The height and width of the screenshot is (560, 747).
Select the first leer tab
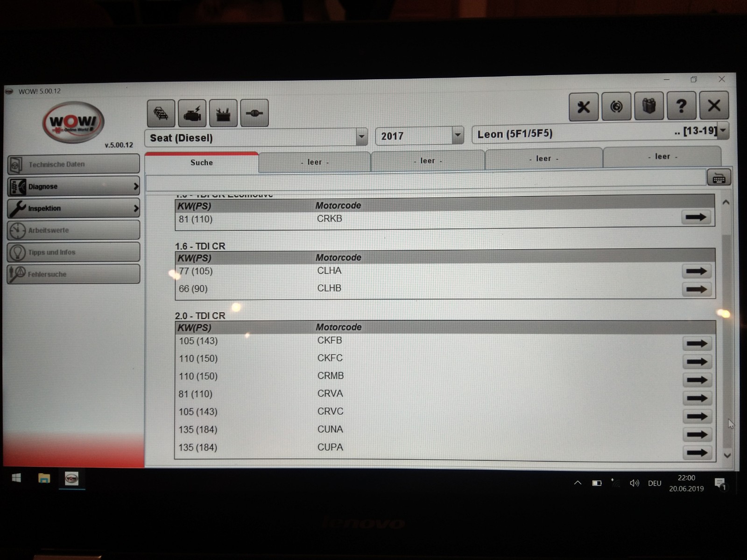(x=315, y=162)
